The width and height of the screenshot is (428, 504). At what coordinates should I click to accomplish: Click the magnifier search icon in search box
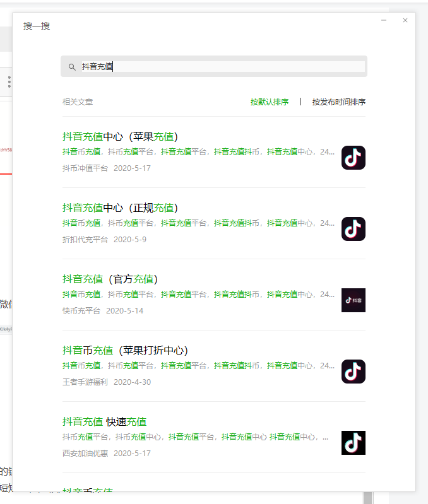(72, 67)
